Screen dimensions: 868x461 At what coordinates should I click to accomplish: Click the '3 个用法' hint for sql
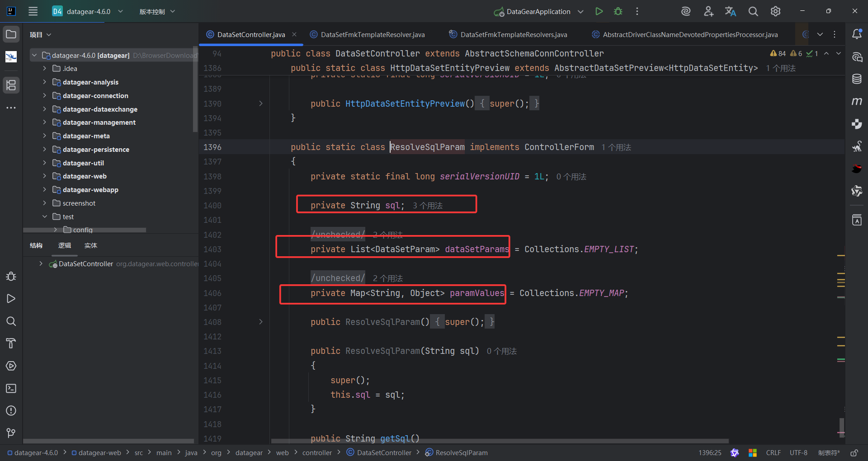427,206
